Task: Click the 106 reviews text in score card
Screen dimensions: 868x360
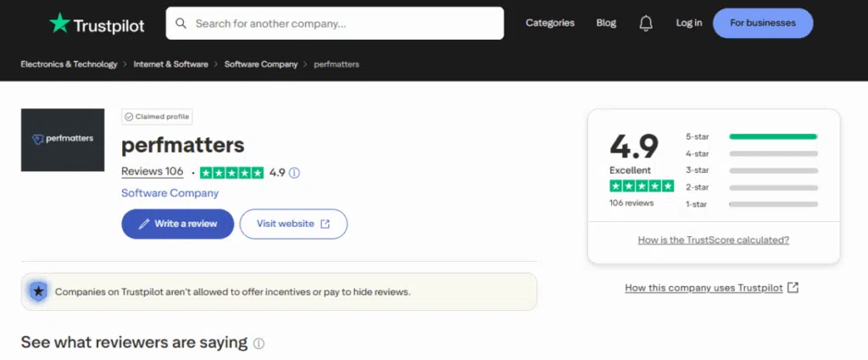Action: [x=632, y=203]
